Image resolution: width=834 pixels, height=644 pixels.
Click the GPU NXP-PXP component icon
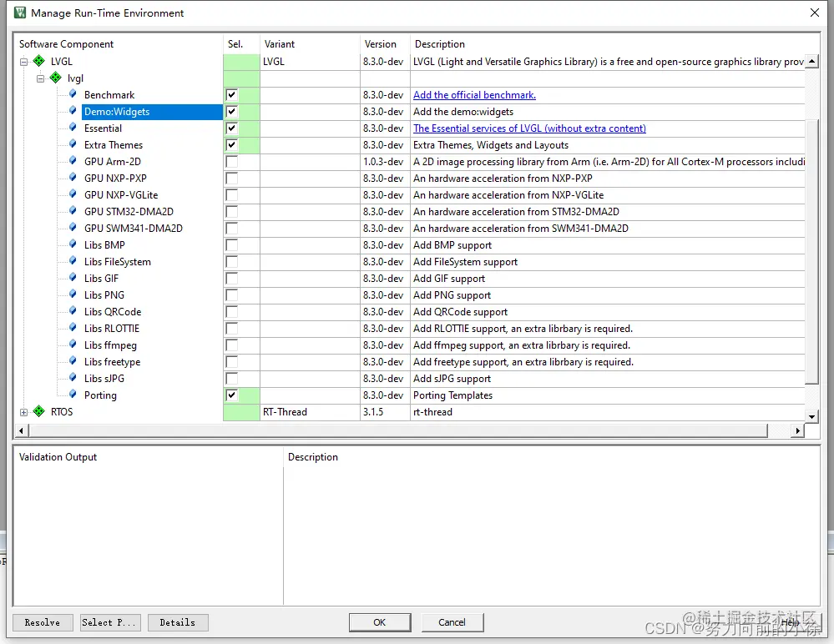click(x=73, y=178)
